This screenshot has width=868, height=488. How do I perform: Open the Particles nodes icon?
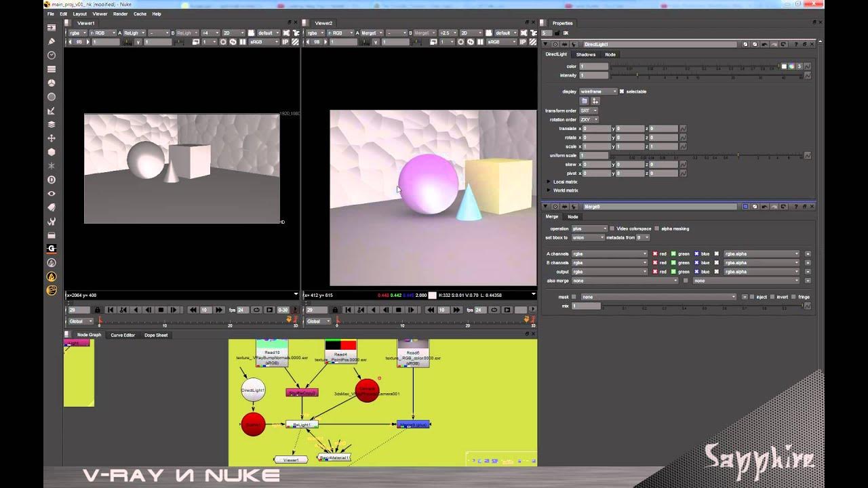pyautogui.click(x=52, y=166)
